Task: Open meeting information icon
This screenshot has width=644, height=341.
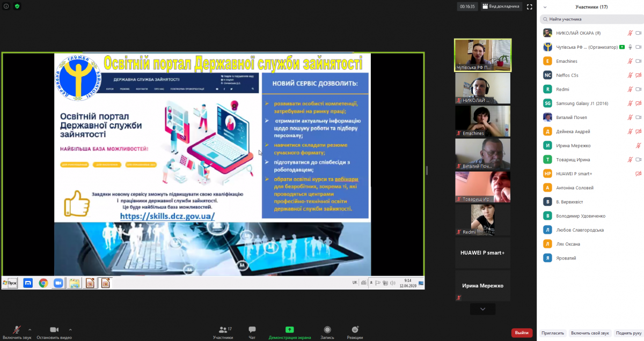Action: coord(6,6)
